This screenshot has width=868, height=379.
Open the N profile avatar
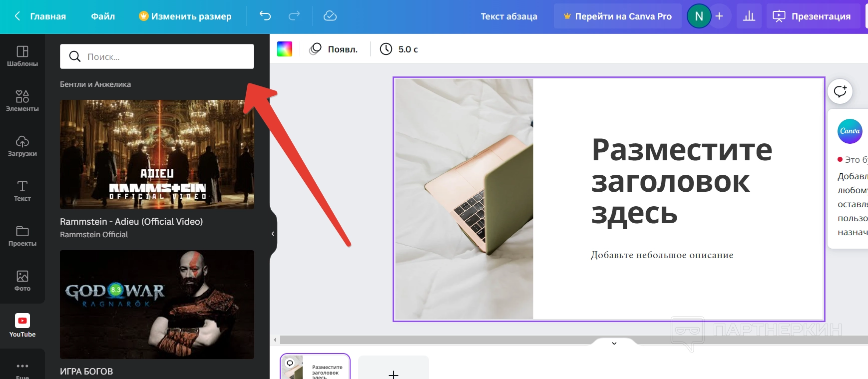pos(699,16)
